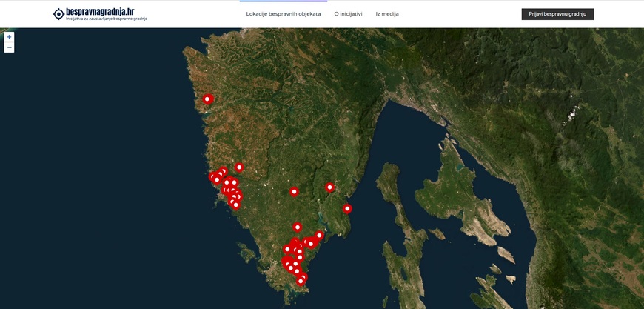Pick the southernmost red marker at peninsula tip
644x309 pixels.
(x=301, y=281)
